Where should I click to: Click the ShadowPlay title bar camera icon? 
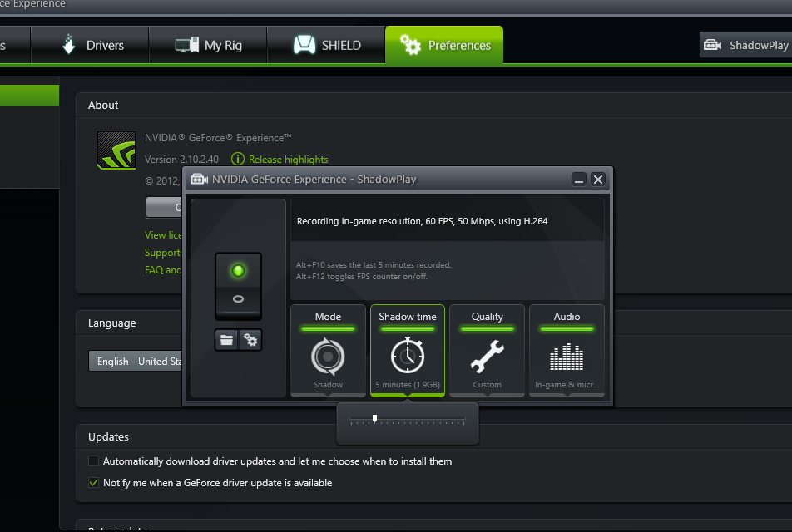(x=199, y=180)
